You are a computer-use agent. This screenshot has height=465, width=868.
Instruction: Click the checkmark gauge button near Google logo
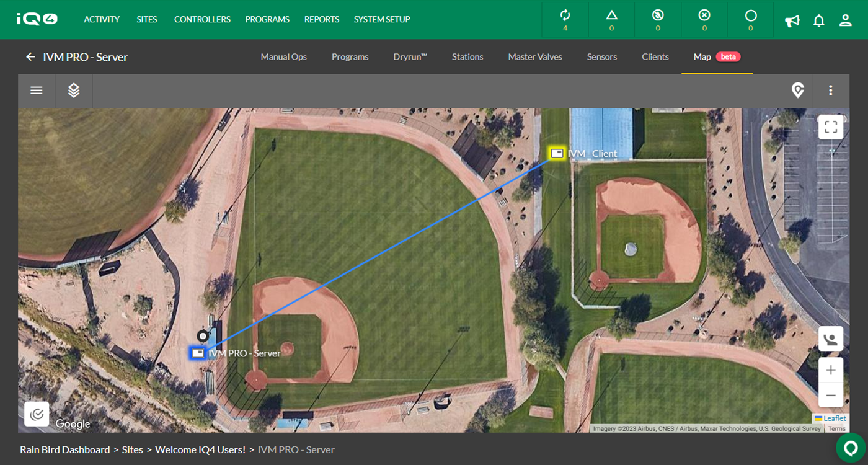pos(37,414)
